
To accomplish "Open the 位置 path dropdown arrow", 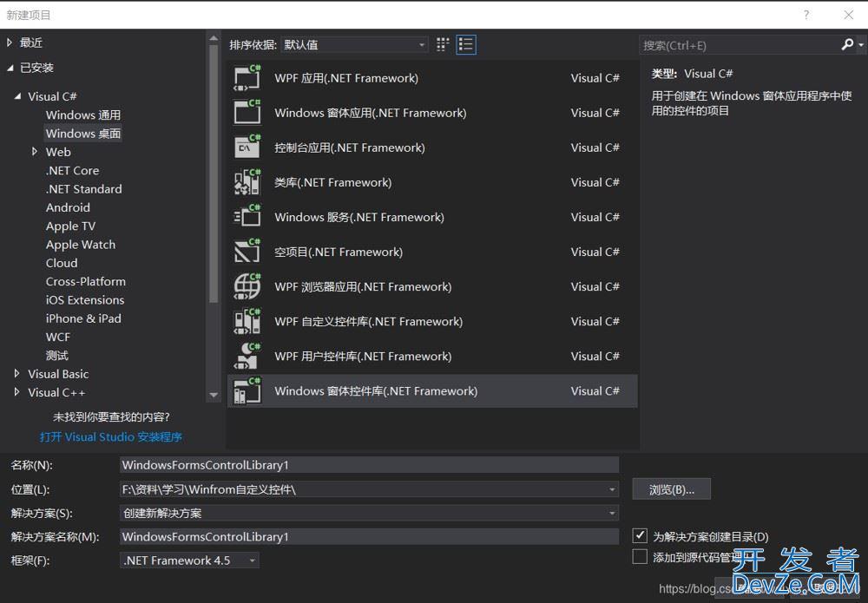I will [x=612, y=489].
